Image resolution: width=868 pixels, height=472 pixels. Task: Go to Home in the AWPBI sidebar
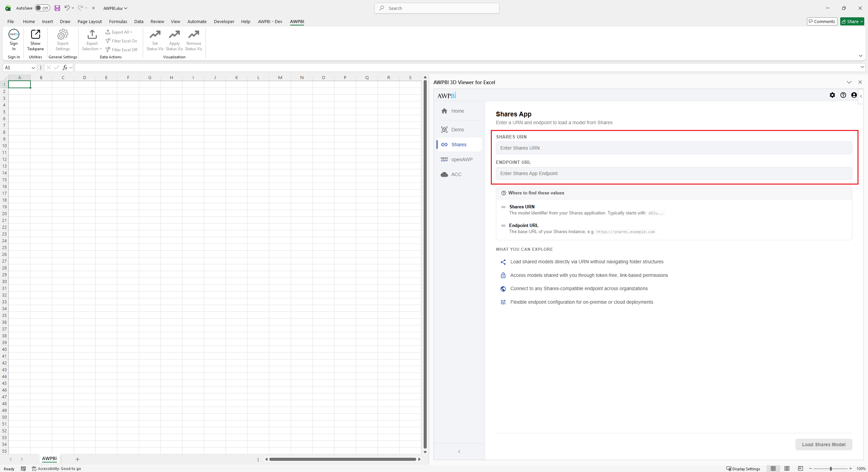(x=459, y=111)
